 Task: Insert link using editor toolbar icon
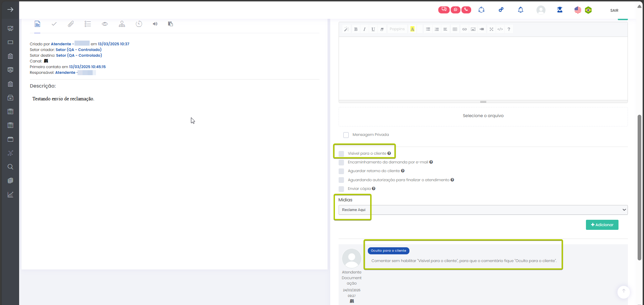coord(464,29)
